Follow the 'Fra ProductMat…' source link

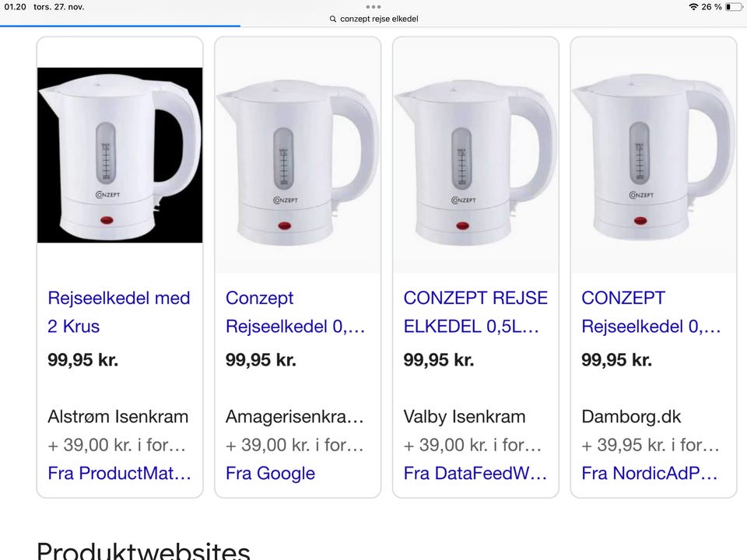click(119, 474)
